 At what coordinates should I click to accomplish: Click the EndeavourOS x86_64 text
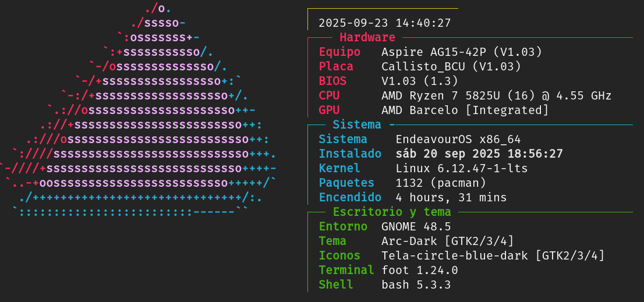point(458,140)
